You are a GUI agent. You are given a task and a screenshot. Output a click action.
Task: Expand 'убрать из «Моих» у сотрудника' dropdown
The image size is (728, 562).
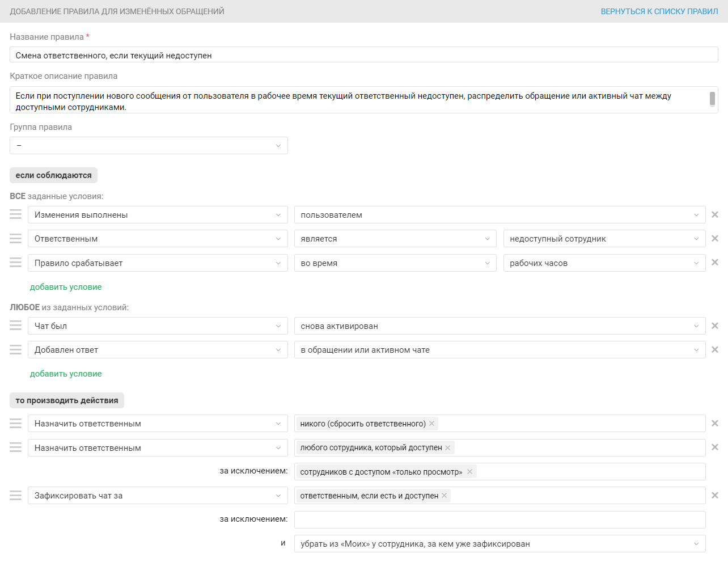[500, 544]
